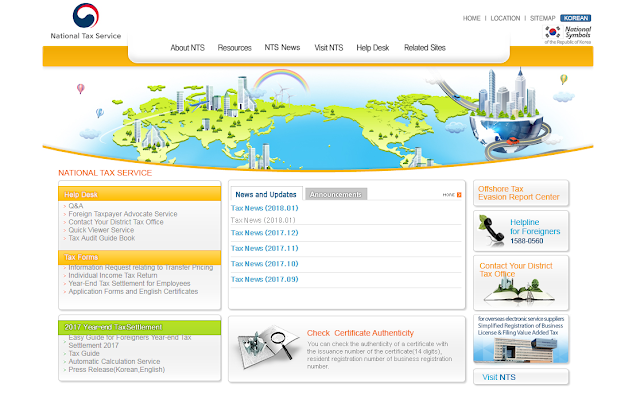Viewport: 640px width, 415px height.
Task: Open Press Release(Korean,English) link
Action: (x=117, y=370)
